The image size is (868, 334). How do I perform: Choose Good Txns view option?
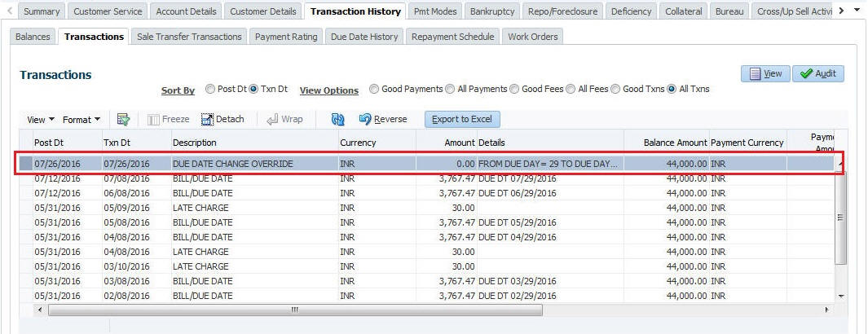[615, 89]
